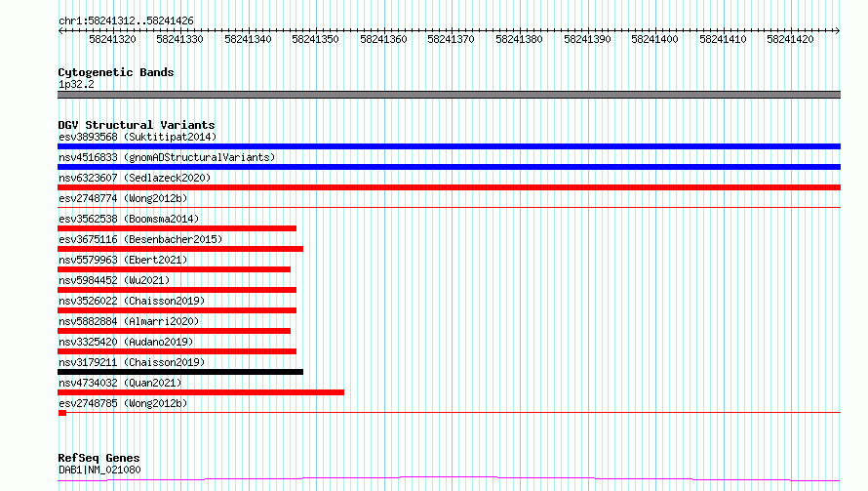Image resolution: width=868 pixels, height=491 pixels.
Task: Open variant label nsv4516833 (gnomADStructuralVariants)
Action: [167, 157]
